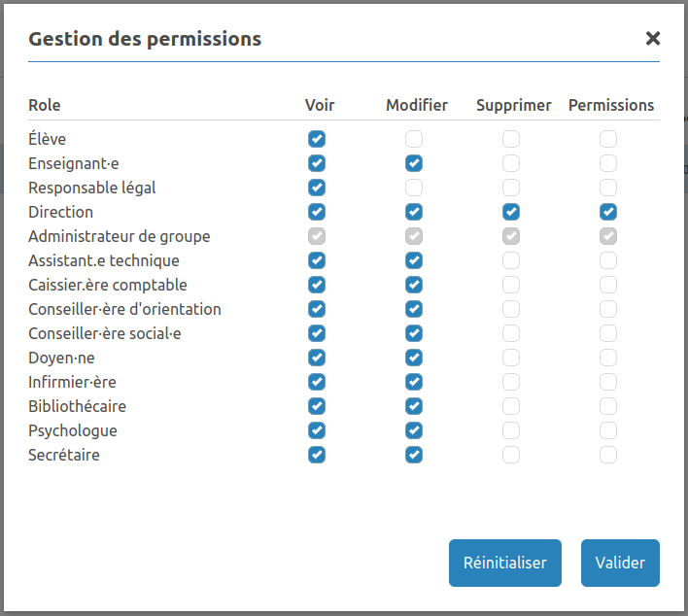Enable Supprimer permission for Doyen·ne
The image size is (688, 616).
click(511, 358)
